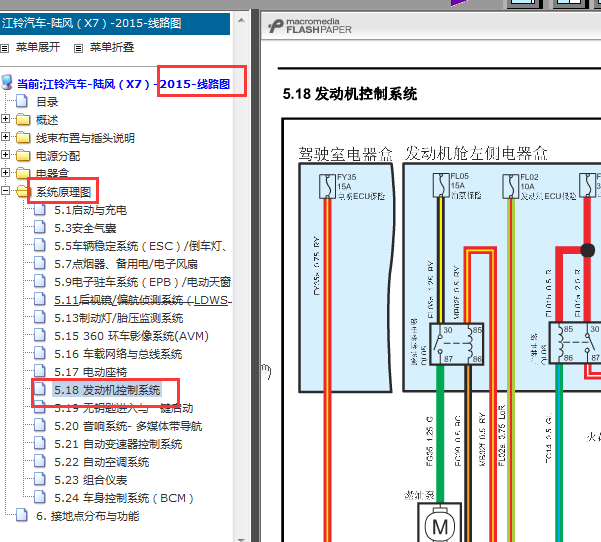601x542 pixels.
Task: Open 5.15 360 环车影像系统(AVM) page
Action: 131,336
